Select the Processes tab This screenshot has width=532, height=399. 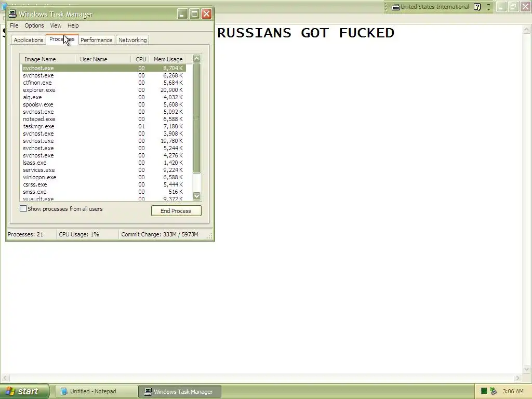coord(62,39)
